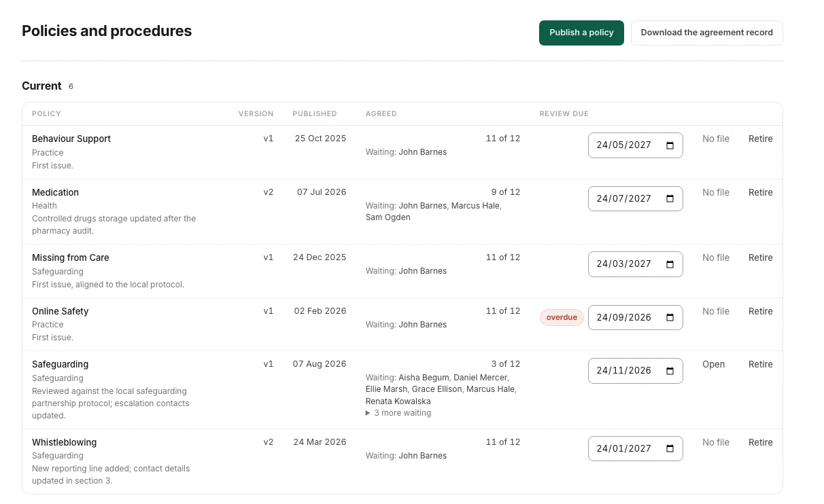Open calendar picker for Safeguarding review date
The image size is (824, 504).
point(670,371)
